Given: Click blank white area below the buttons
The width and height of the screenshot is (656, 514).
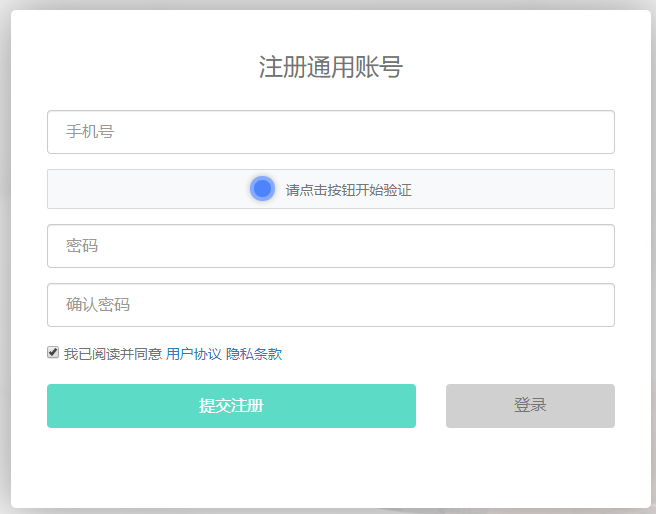Looking at the screenshot, I should click(x=330, y=468).
